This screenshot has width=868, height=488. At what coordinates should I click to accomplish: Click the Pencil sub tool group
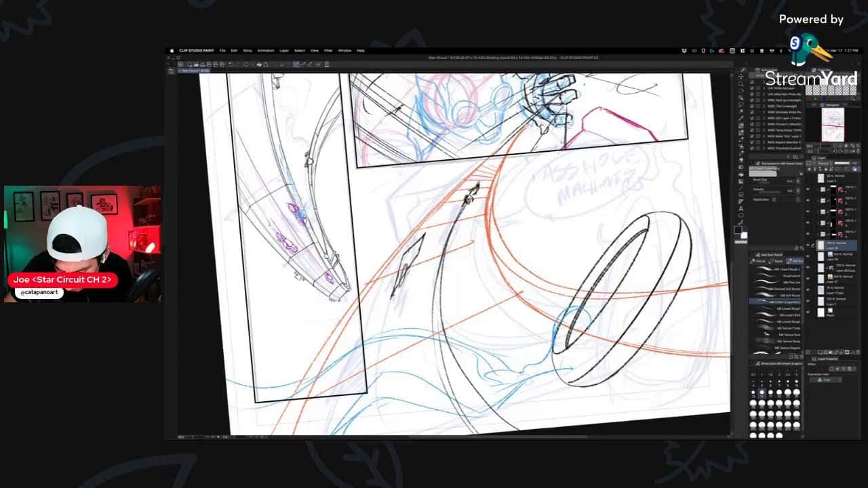(760, 260)
